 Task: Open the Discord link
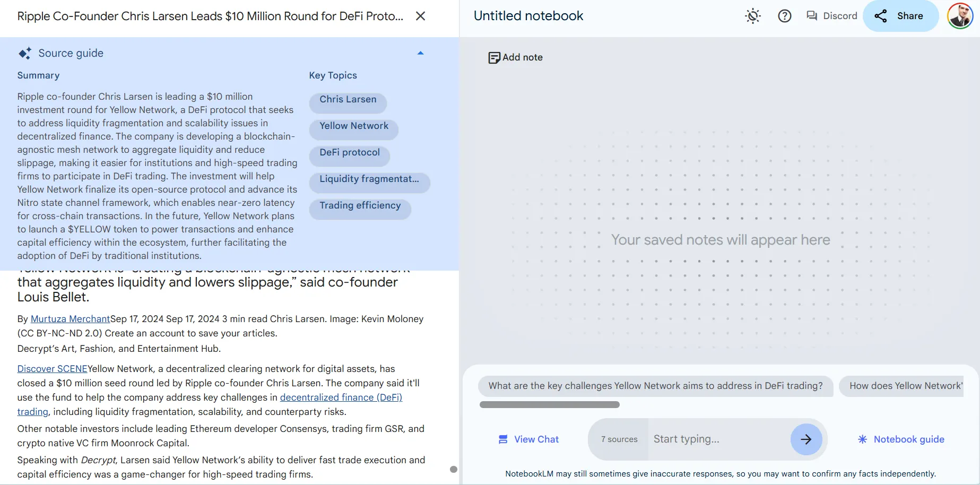point(831,16)
